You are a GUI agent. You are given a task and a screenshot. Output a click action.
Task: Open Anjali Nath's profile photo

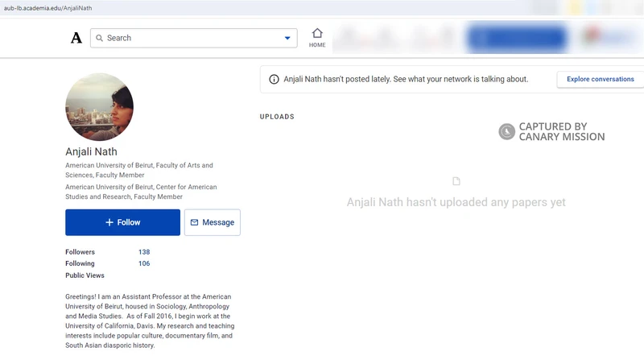[99, 107]
